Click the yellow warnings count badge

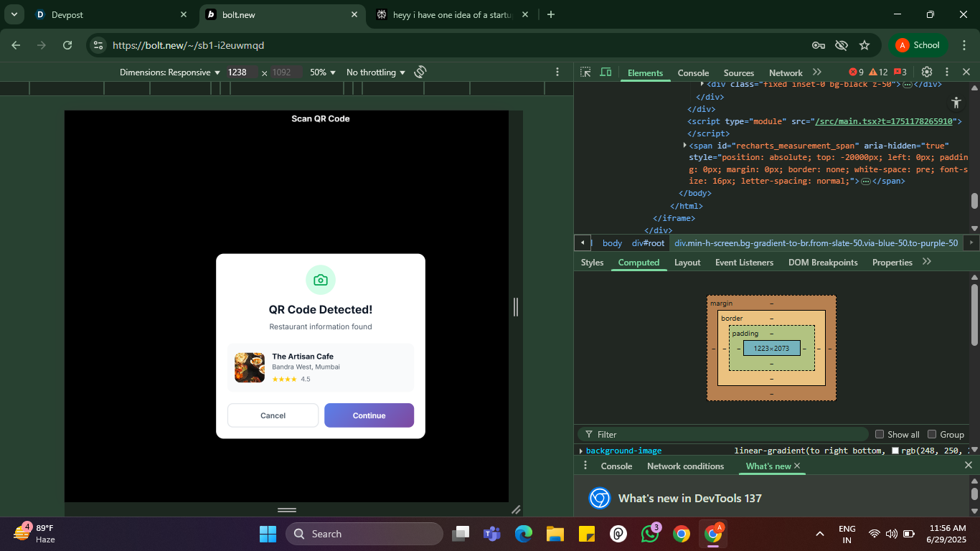tap(879, 72)
